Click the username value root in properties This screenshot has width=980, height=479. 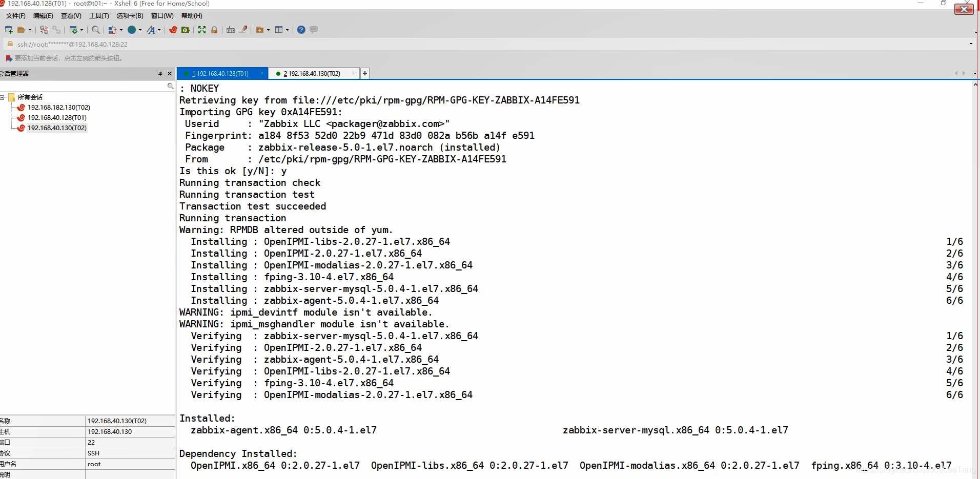[94, 464]
